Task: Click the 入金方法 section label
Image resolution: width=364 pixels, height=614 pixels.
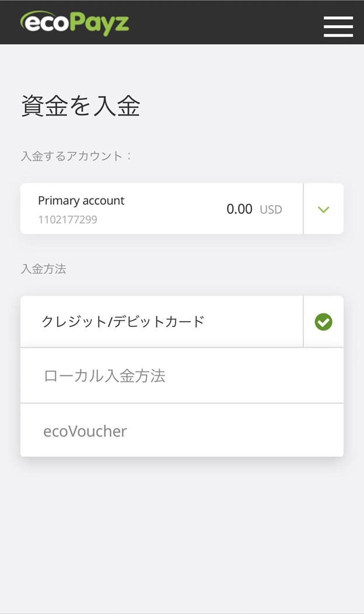Action: pos(44,269)
